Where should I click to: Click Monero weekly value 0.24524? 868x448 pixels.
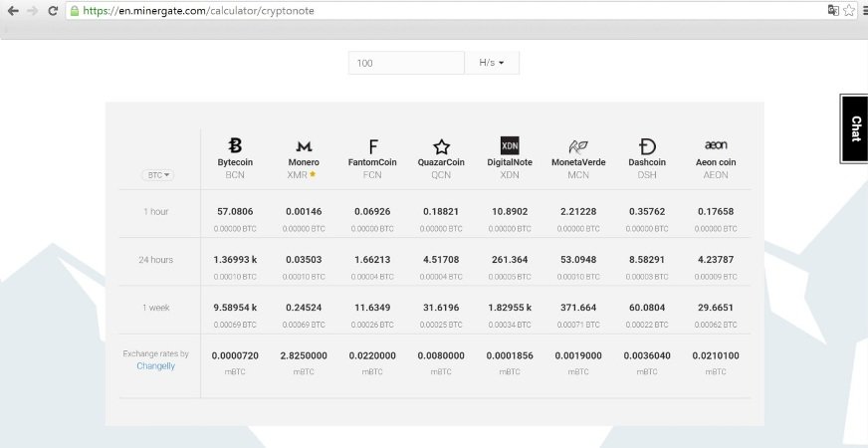pos(304,308)
